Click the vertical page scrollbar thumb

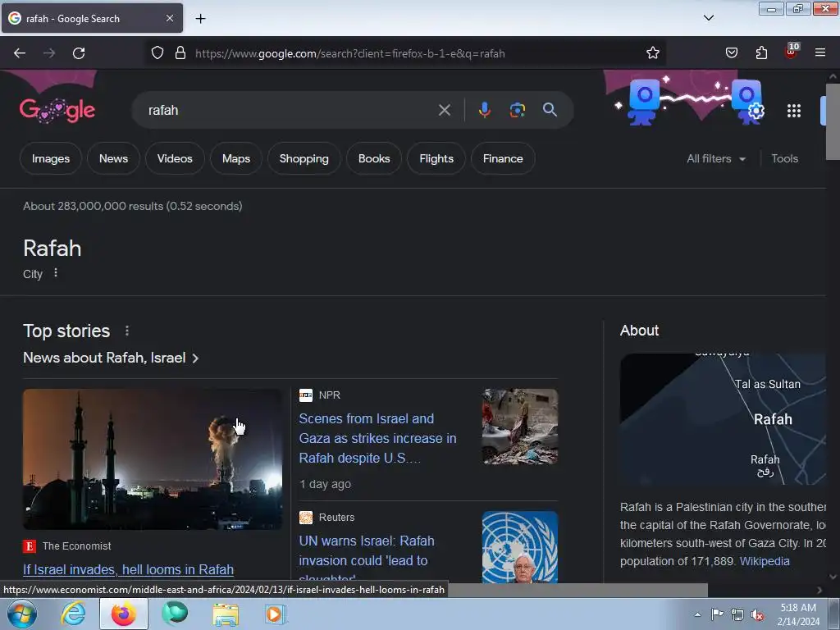[833, 121]
